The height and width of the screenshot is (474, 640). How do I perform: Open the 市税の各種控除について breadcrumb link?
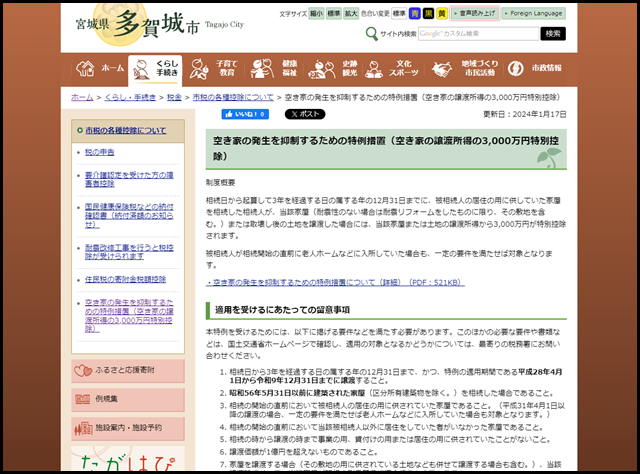233,97
